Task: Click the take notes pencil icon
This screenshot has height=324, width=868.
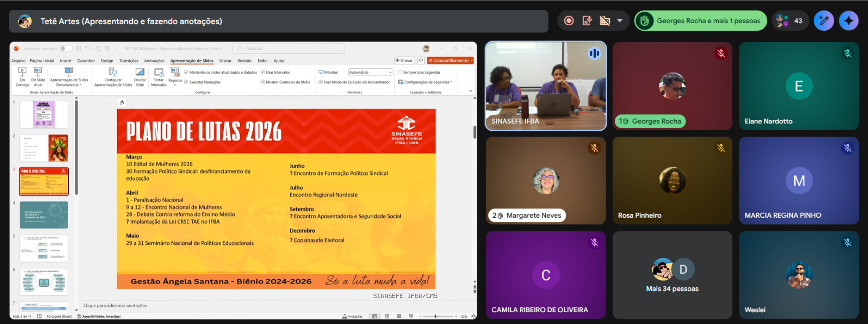Action: [x=823, y=21]
